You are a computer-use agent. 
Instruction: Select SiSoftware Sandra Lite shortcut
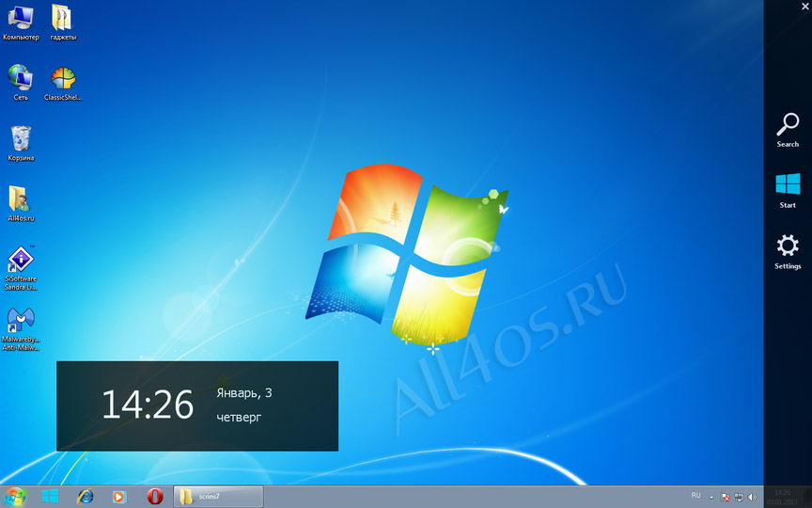tap(21, 267)
